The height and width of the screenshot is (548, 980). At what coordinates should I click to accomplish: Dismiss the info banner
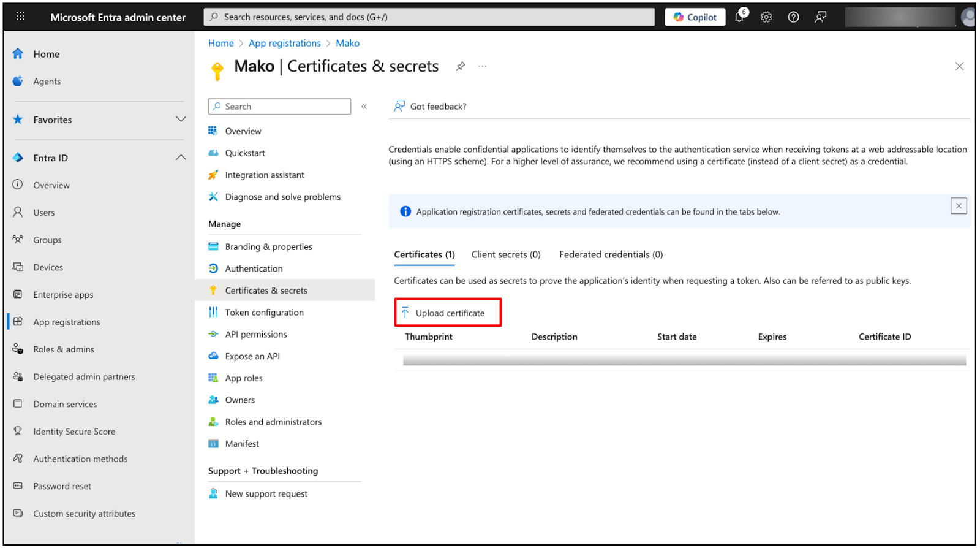tap(959, 206)
